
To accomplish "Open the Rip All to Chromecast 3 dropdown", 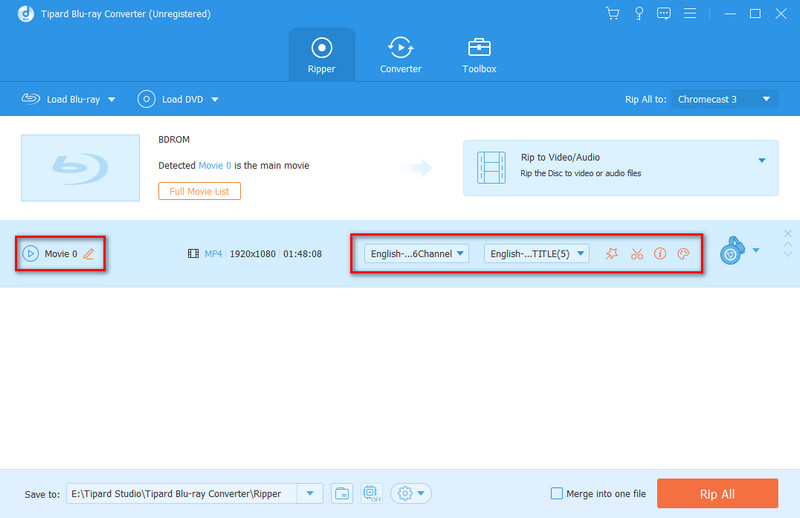I will [724, 99].
